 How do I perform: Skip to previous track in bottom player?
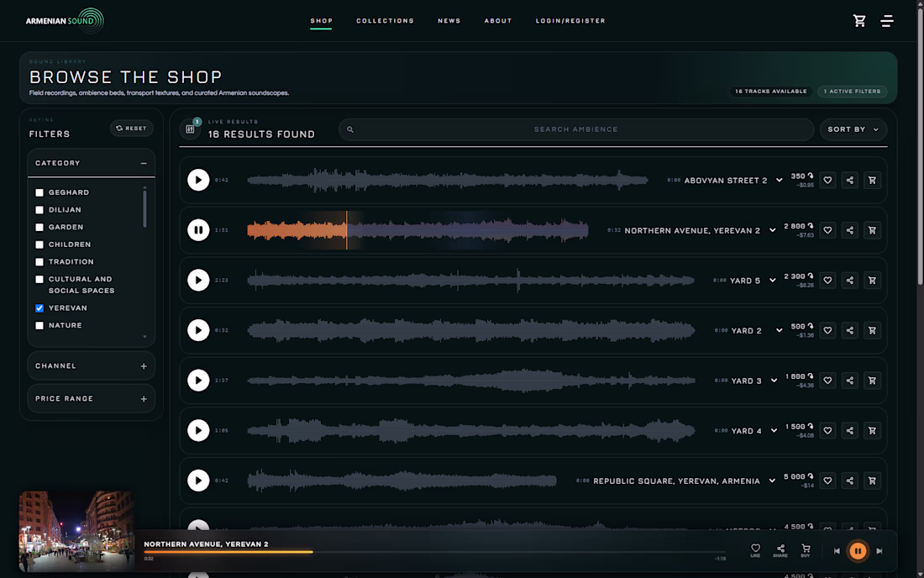pyautogui.click(x=837, y=551)
